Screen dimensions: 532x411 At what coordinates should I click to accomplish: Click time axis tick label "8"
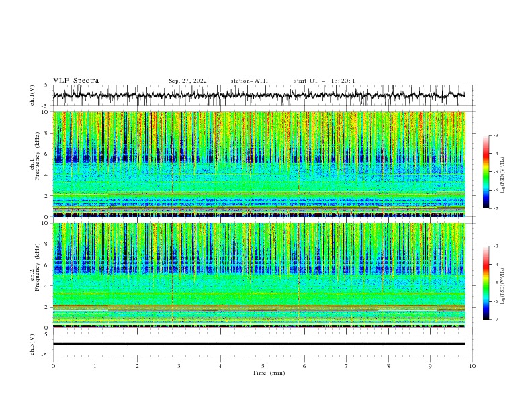(x=388, y=366)
